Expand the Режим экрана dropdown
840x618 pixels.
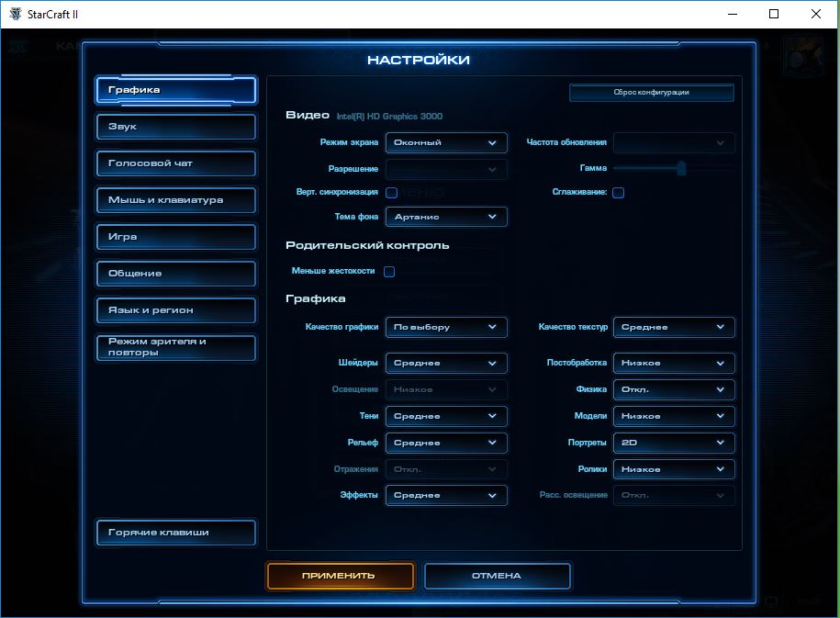coord(446,142)
